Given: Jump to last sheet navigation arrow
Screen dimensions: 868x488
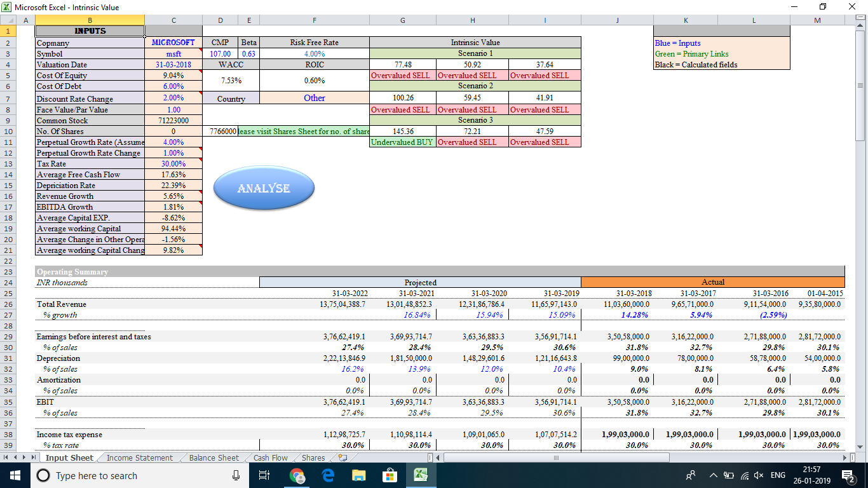Looking at the screenshot, I should (x=34, y=457).
